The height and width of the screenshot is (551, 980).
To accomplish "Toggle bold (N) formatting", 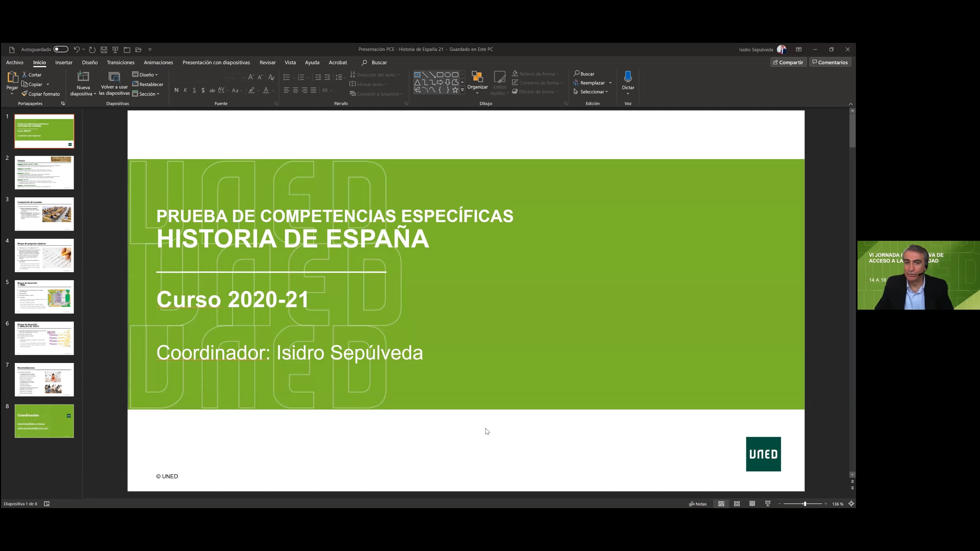I will pyautogui.click(x=176, y=90).
